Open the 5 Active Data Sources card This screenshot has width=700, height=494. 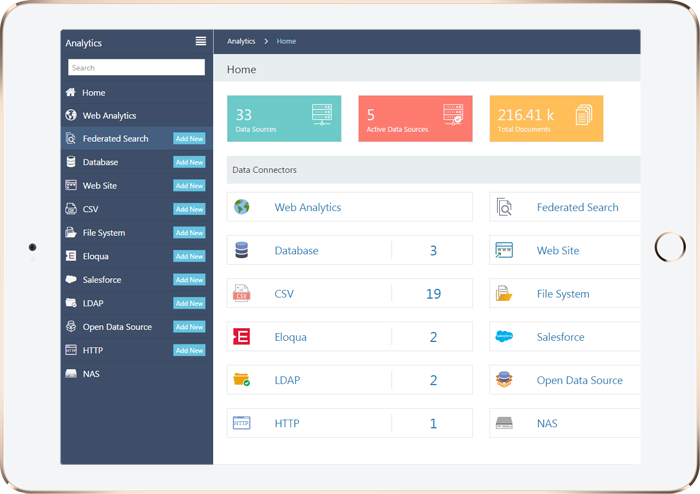[x=415, y=118]
